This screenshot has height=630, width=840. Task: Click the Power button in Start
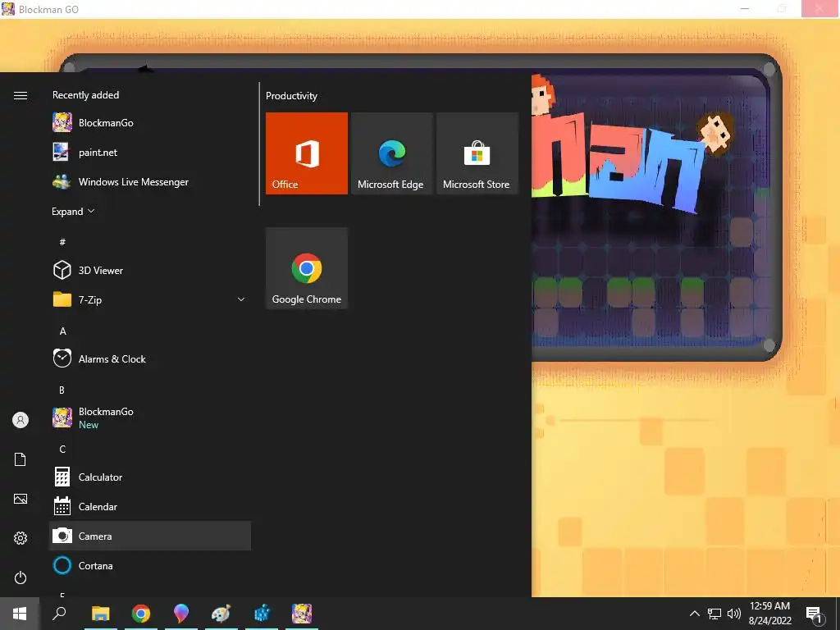click(x=21, y=577)
